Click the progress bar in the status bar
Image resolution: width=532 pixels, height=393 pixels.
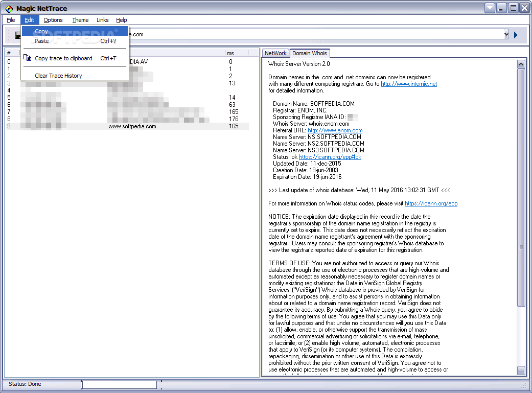pyautogui.click(x=120, y=384)
